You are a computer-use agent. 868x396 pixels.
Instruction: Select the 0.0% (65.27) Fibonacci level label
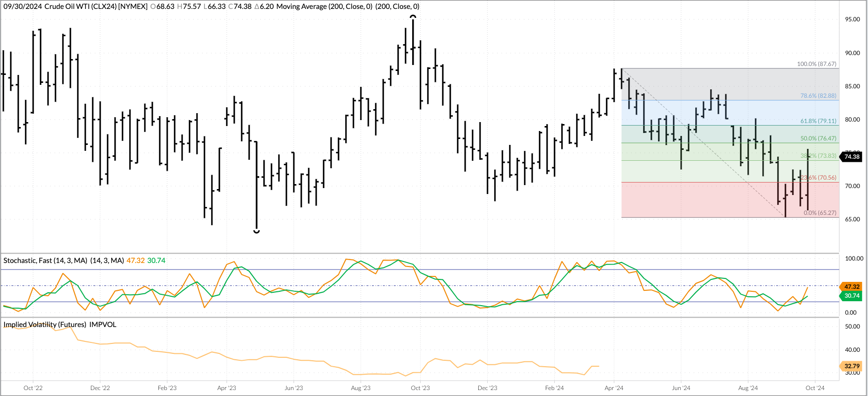(820, 213)
